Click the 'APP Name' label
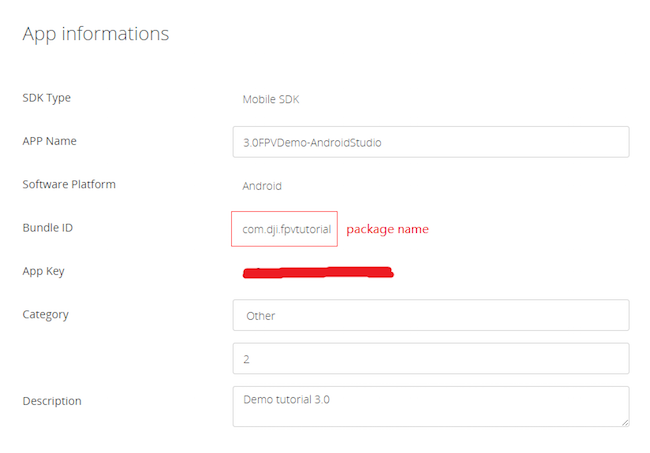Viewport: 650px width, 453px height. (x=49, y=141)
